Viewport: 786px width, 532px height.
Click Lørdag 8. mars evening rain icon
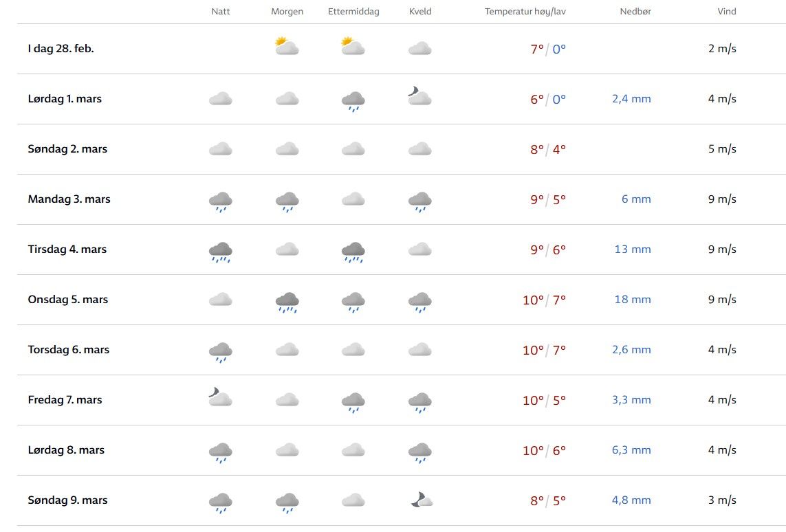(419, 452)
